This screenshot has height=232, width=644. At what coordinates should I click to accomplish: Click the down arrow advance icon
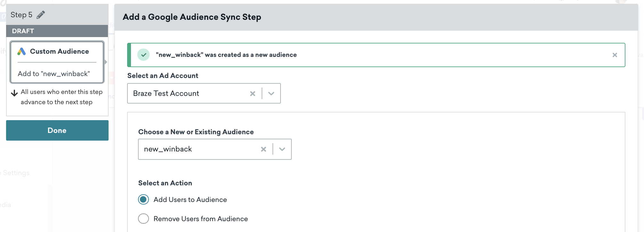point(14,93)
